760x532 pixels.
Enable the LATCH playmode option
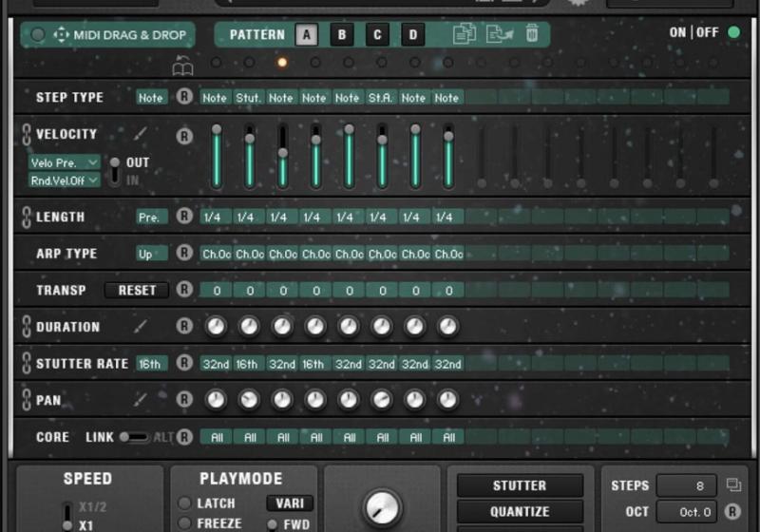point(184,503)
